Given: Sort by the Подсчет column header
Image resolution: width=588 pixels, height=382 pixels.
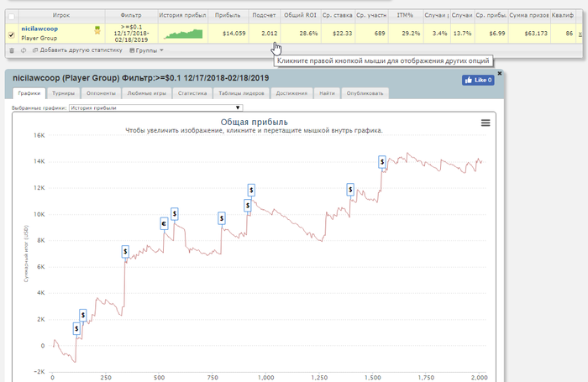Looking at the screenshot, I should click(x=264, y=15).
